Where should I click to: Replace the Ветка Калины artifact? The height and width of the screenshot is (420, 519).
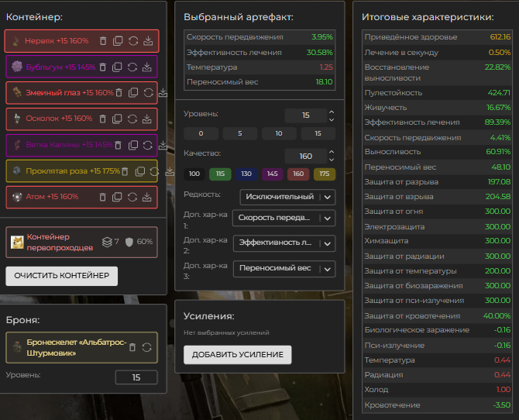click(148, 145)
